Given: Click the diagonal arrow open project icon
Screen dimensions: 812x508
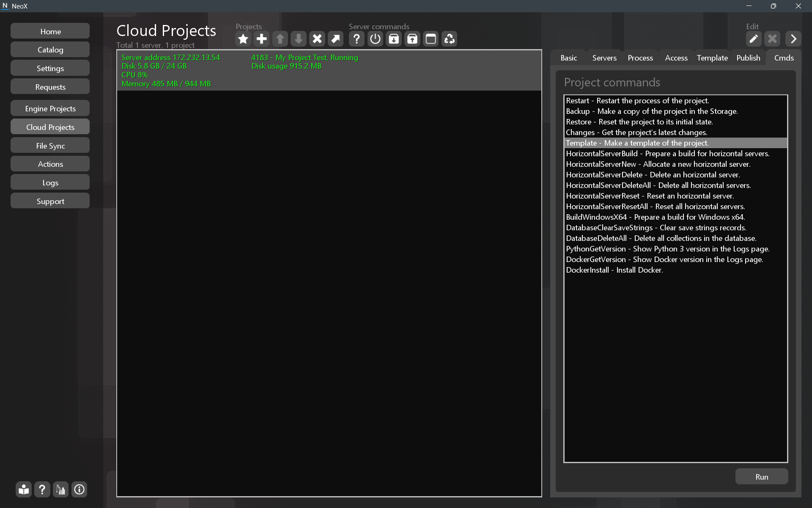Looking at the screenshot, I should (x=335, y=39).
